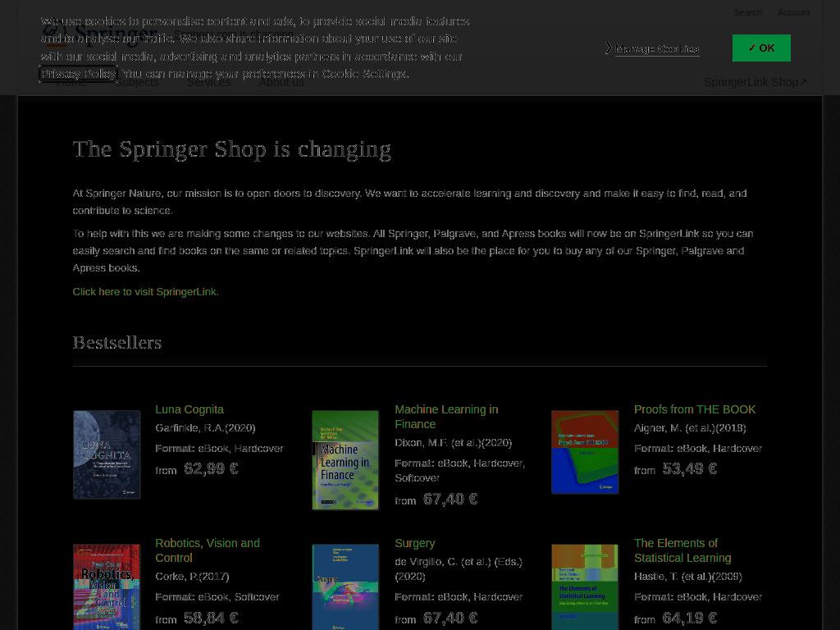Screen dimensions: 840x630
Task: Open Proofs from THE BOOK title
Action: pos(695,409)
